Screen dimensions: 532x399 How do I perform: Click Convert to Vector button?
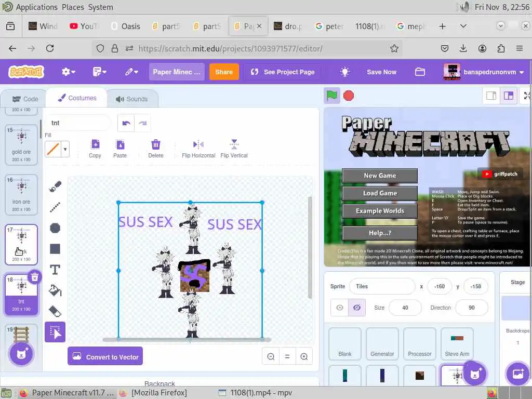(x=105, y=356)
